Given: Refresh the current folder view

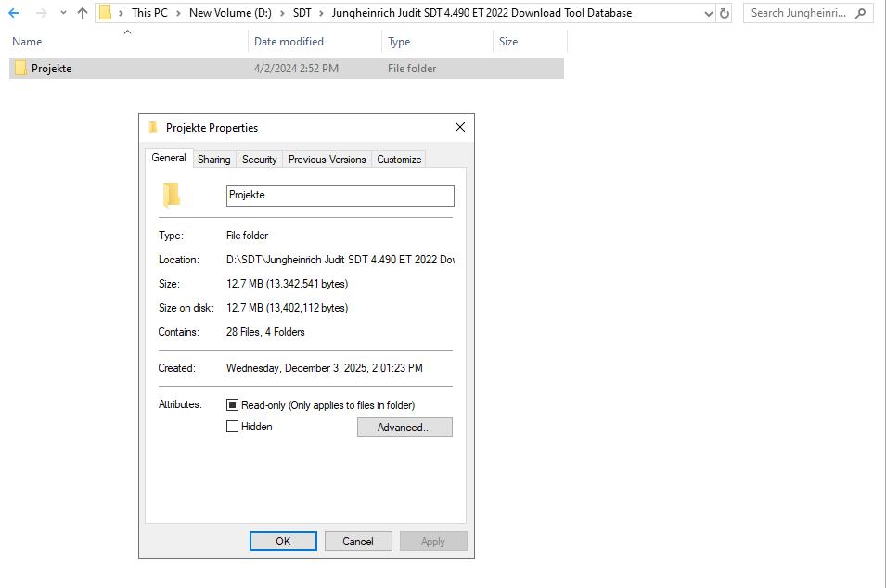Looking at the screenshot, I should click(x=725, y=13).
